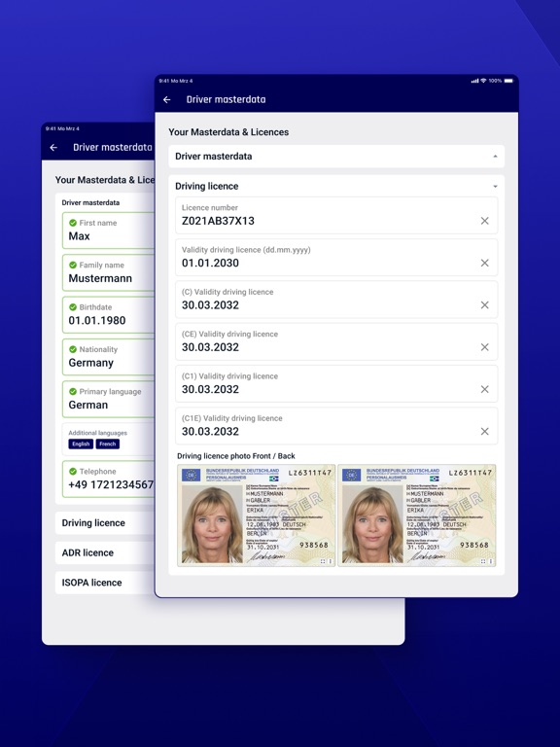The height and width of the screenshot is (747, 560).
Task: Go back using the rear window's arrow
Action: 53,148
